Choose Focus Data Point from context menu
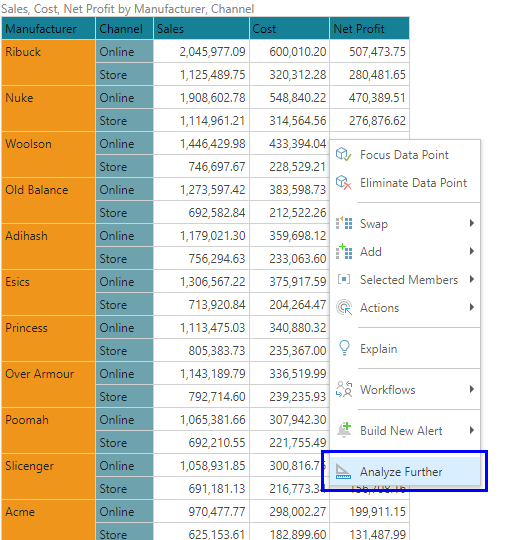This screenshot has width=508, height=540. tap(405, 155)
